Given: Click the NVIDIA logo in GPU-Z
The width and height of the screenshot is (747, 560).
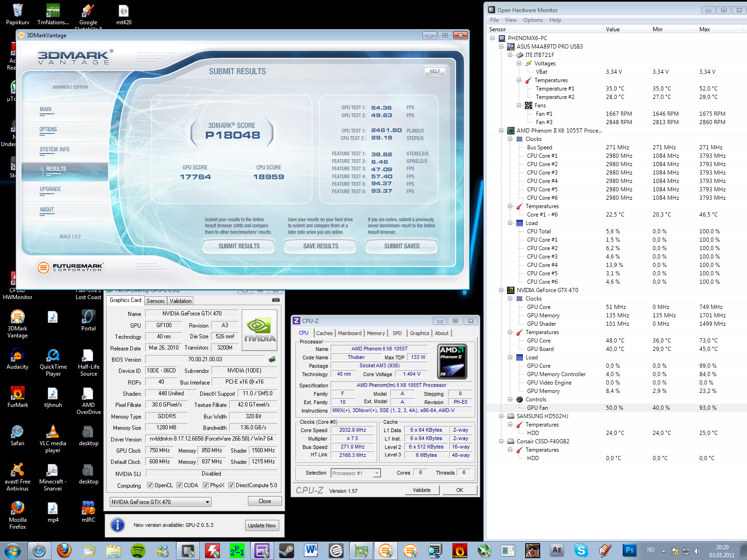Looking at the screenshot, I should tap(260, 330).
